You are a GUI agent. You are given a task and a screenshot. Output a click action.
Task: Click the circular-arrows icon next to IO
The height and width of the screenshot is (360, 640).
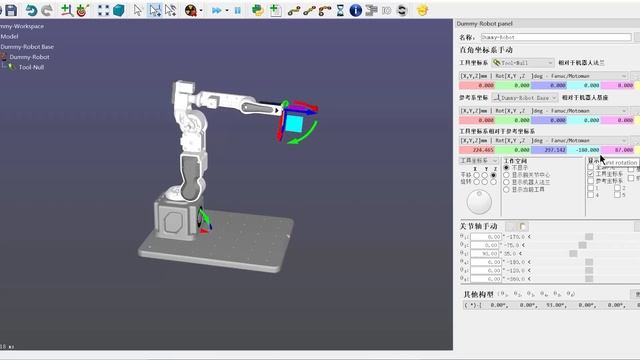pos(402,10)
